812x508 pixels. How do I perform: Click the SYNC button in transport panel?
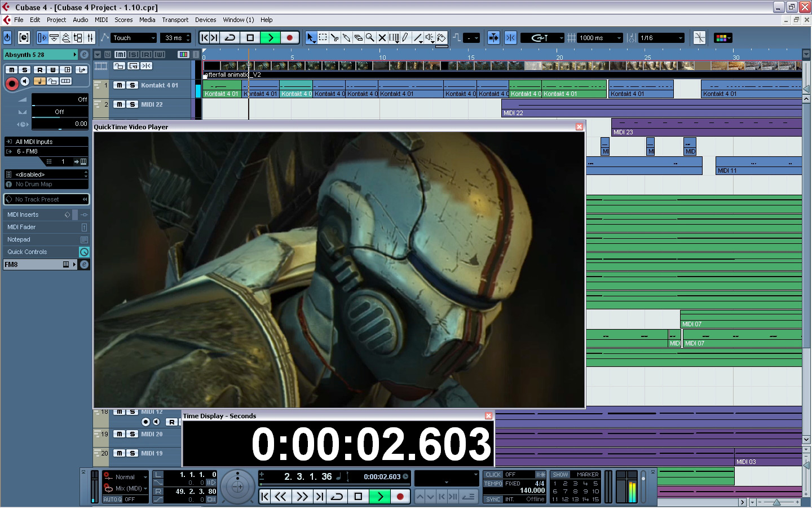pos(493,500)
